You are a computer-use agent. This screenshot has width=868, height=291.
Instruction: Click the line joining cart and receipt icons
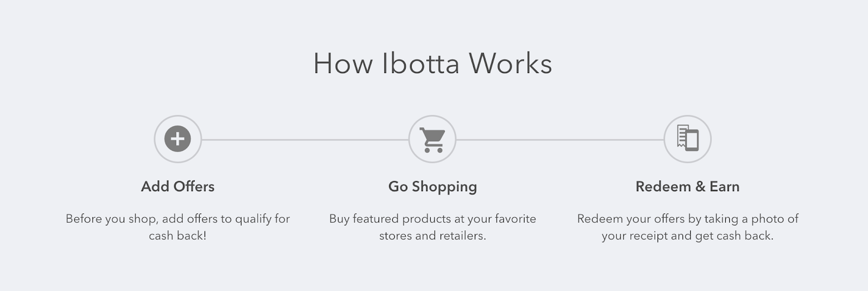click(560, 140)
